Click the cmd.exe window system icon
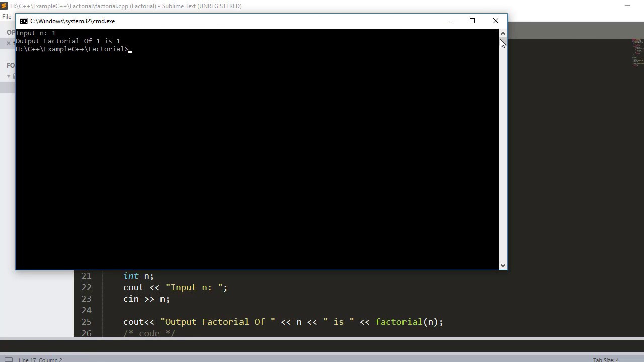Viewport: 644px width, 362px height. point(24,21)
